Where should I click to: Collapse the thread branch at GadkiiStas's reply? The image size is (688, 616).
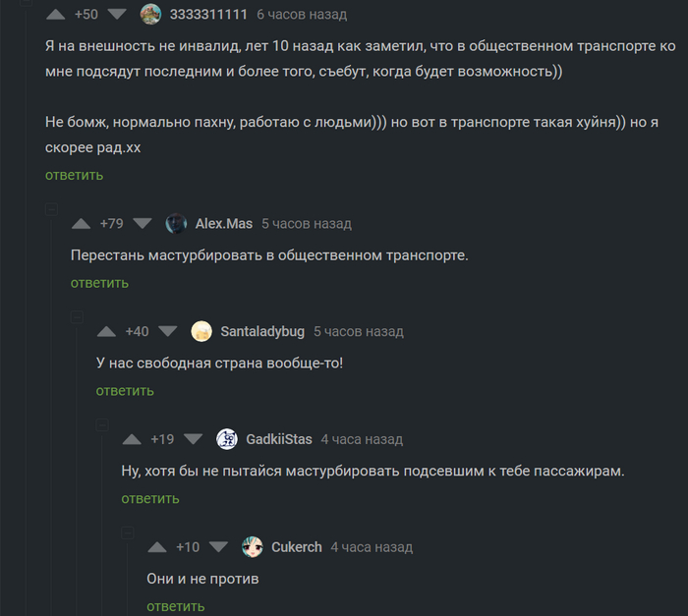tap(101, 424)
